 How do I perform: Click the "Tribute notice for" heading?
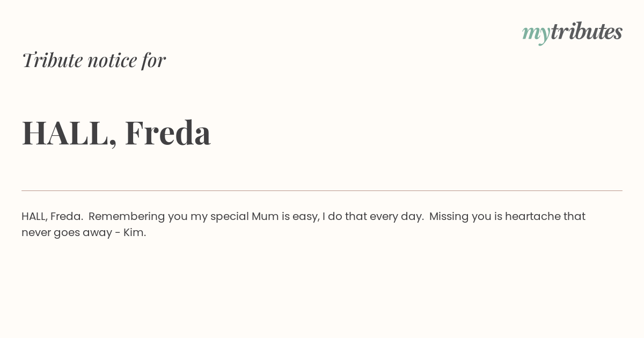pyautogui.click(x=93, y=60)
